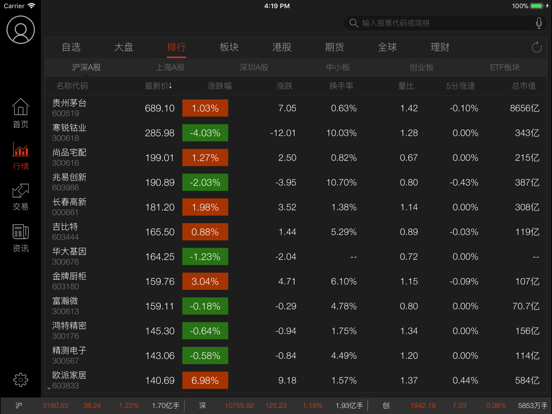The height and width of the screenshot is (414, 552).
Task: Open 吉比特 603444 stock row
Action: [296, 232]
